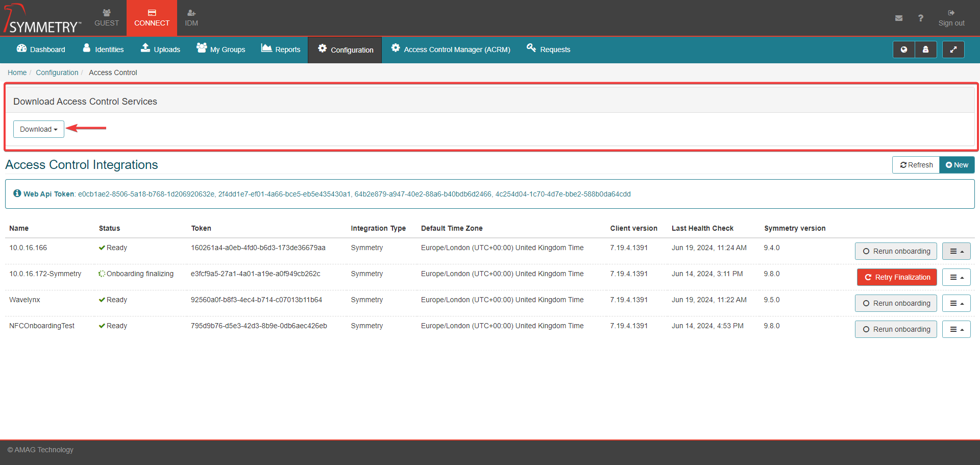Screen dimensions: 980x465
Task: Open the Identities menu
Action: tap(103, 50)
